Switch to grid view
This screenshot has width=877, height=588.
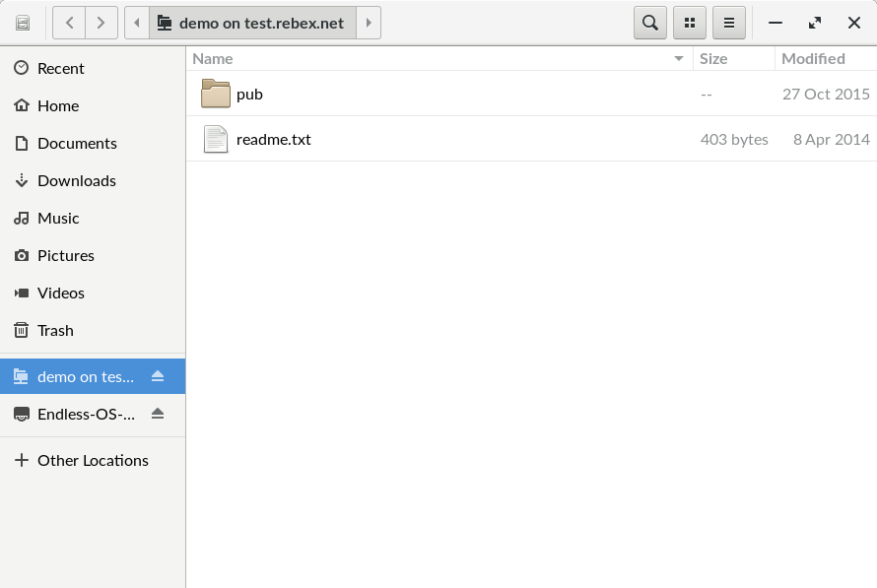[690, 23]
